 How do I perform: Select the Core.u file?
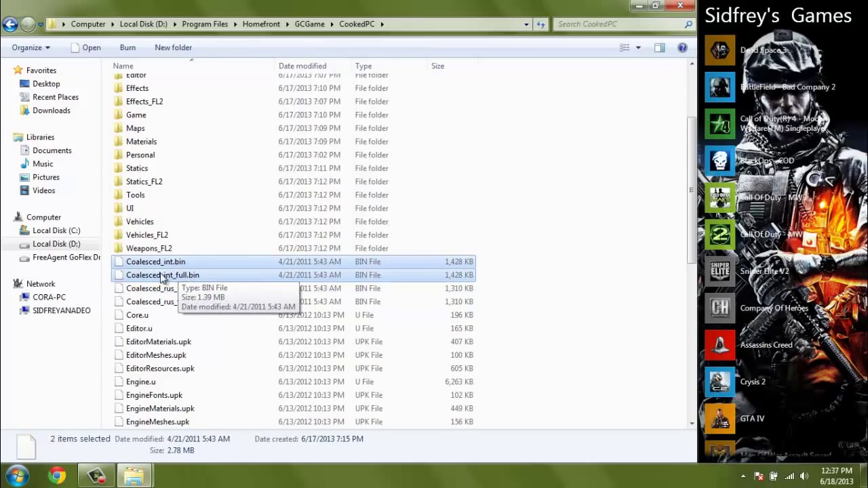[137, 315]
